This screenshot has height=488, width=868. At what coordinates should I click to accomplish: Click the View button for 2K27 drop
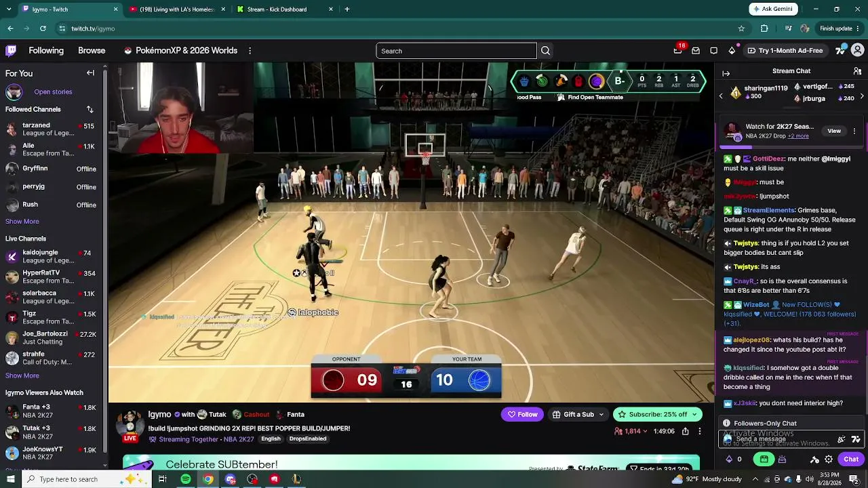click(834, 131)
